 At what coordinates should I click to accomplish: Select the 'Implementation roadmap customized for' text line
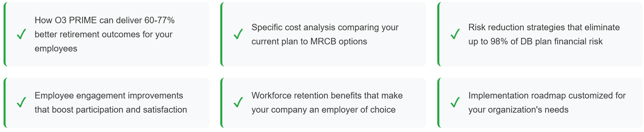(x=547, y=96)
